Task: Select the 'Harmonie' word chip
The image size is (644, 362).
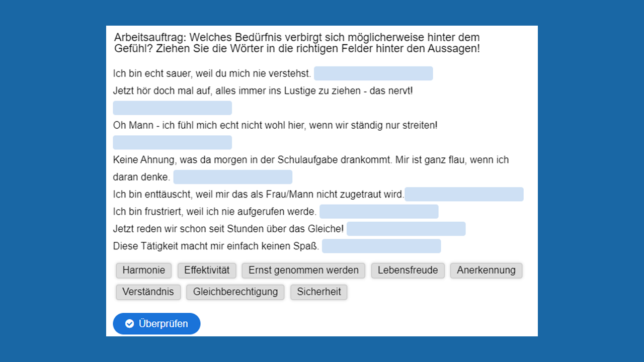Action: (144, 270)
